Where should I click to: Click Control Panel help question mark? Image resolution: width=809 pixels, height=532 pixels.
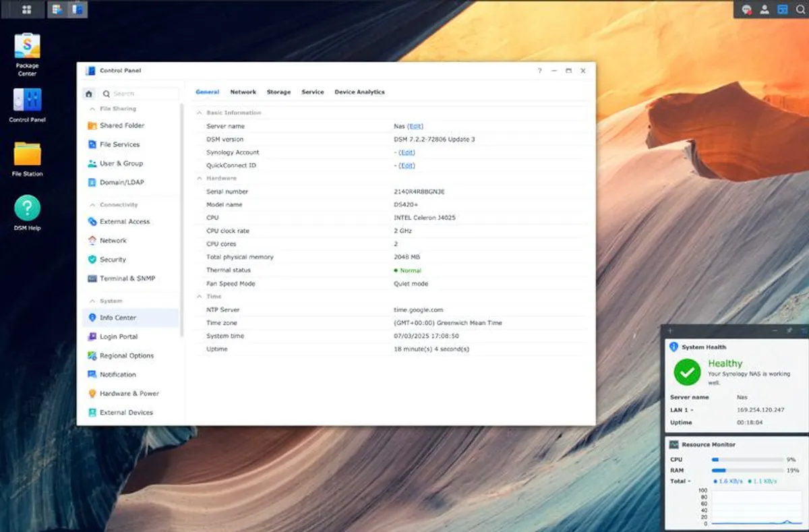tap(539, 71)
